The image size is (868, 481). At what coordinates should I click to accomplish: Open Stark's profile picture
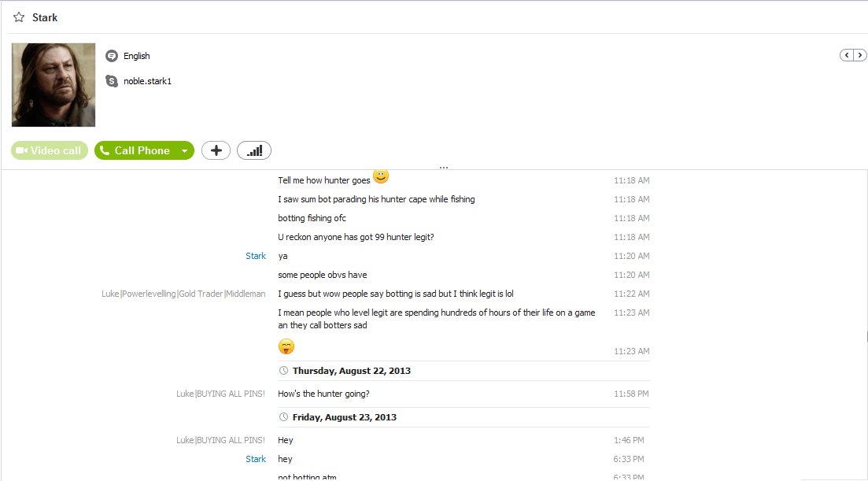coord(54,85)
